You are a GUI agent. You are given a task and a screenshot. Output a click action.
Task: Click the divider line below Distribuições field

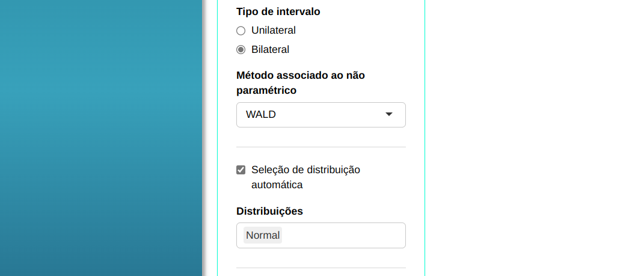321,268
